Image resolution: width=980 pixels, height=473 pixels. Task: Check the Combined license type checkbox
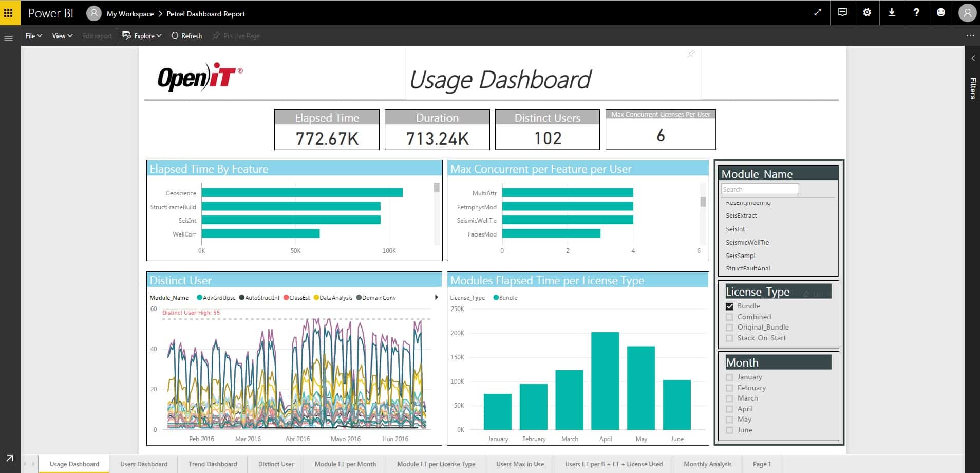pyautogui.click(x=729, y=317)
